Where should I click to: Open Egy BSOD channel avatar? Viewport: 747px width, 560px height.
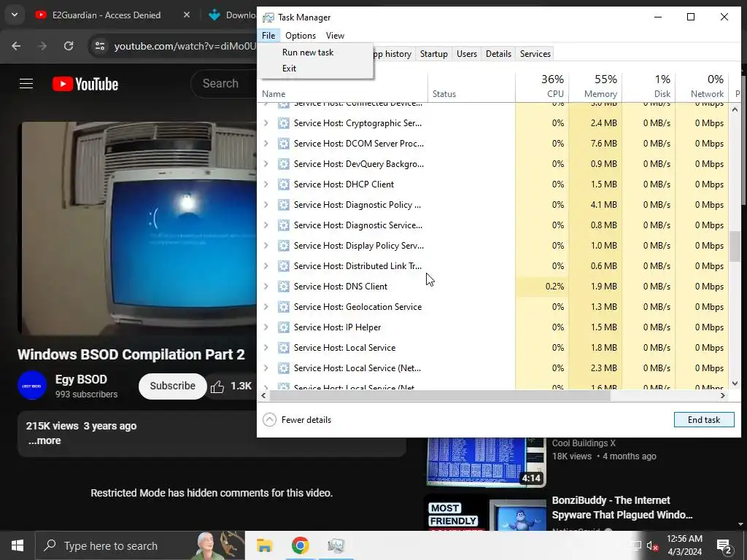(32, 386)
